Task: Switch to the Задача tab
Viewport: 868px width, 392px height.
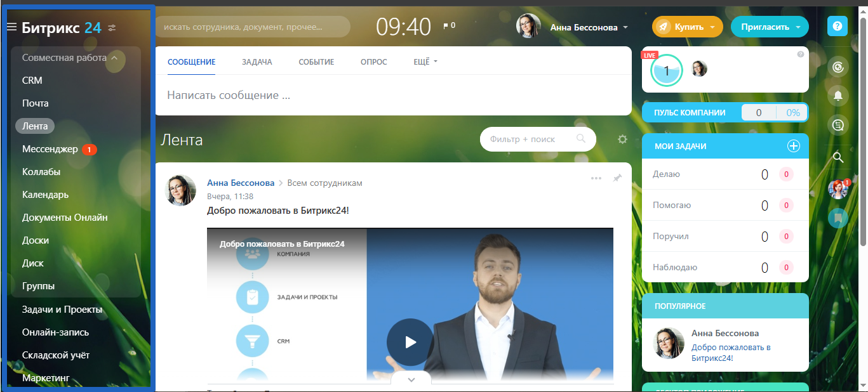Action: pyautogui.click(x=257, y=62)
